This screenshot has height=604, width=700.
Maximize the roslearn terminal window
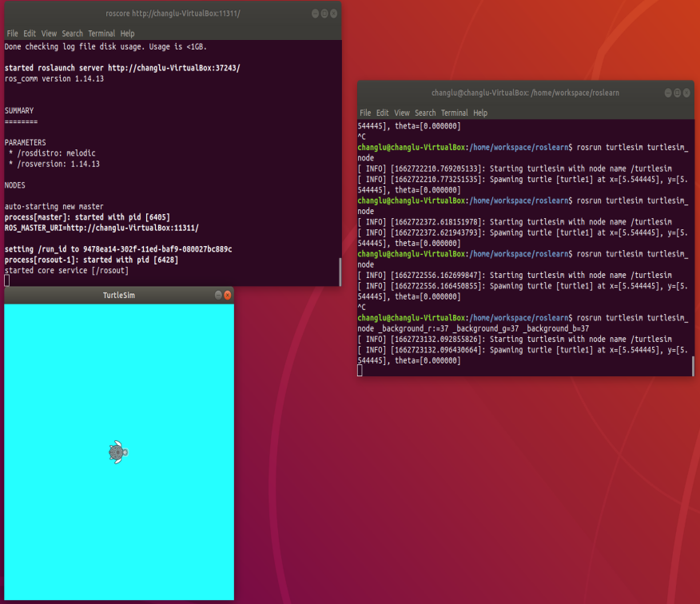click(x=678, y=93)
